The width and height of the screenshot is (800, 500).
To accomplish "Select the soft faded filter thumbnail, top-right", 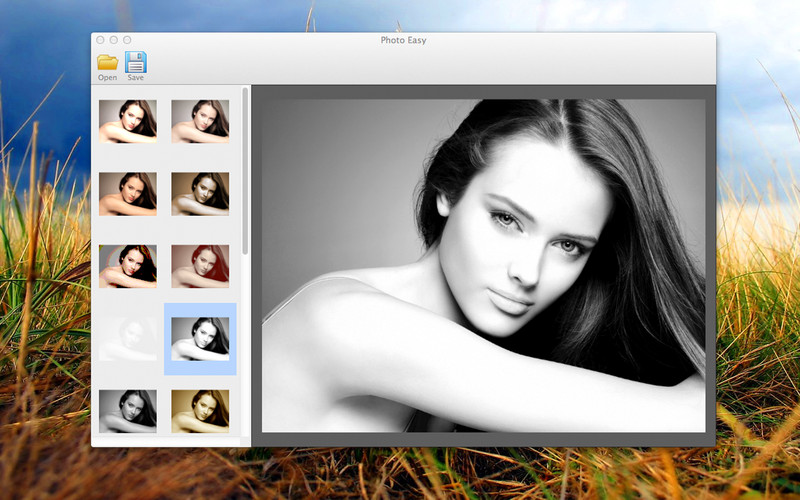I will tap(200, 121).
